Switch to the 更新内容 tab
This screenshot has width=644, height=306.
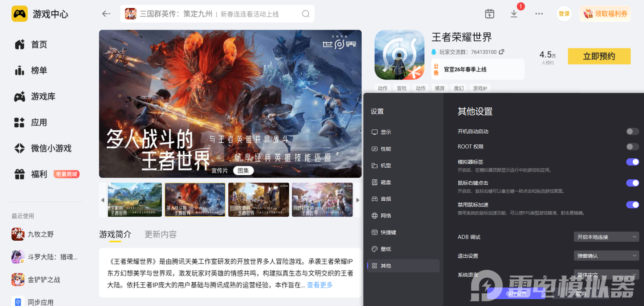pos(160,234)
